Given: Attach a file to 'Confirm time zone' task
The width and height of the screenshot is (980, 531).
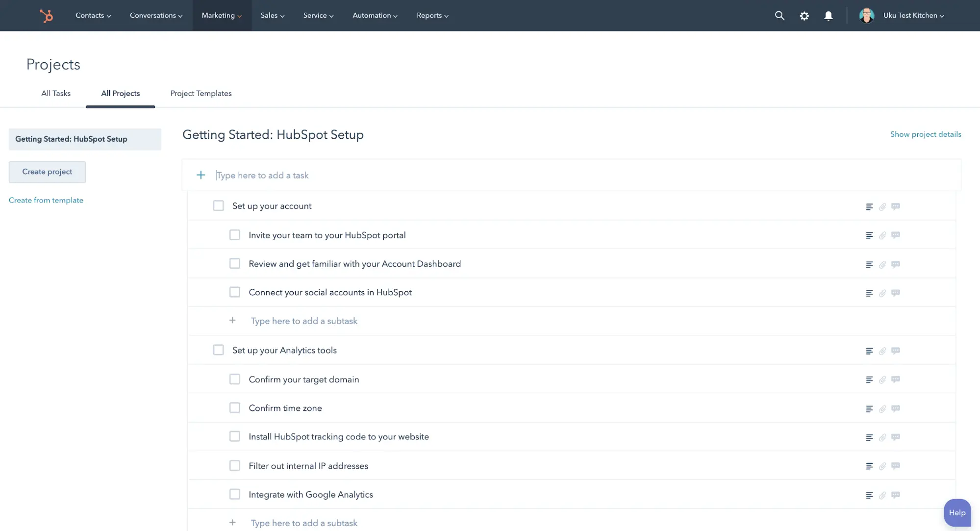Looking at the screenshot, I should tap(882, 408).
